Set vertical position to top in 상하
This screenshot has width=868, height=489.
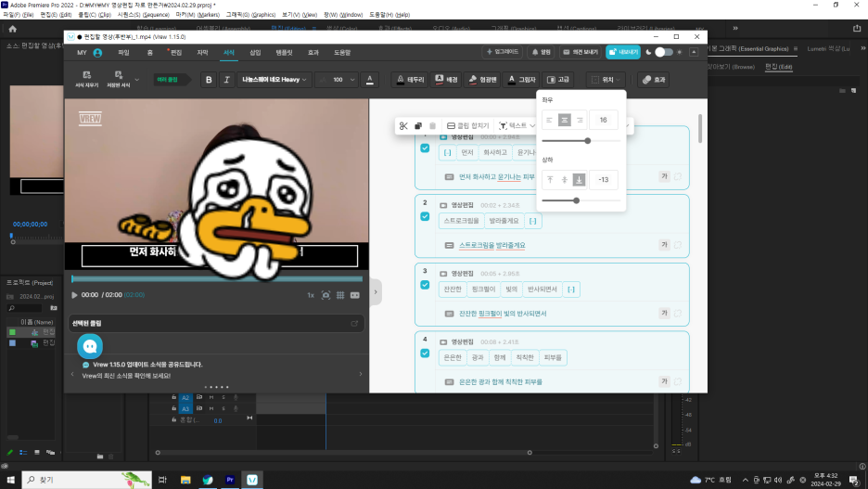[x=550, y=179]
